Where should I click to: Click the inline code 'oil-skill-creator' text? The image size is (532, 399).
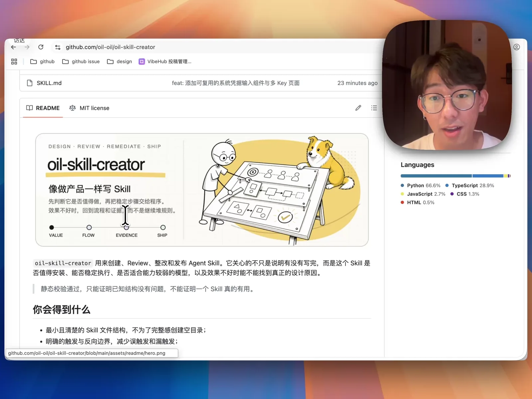coord(63,263)
